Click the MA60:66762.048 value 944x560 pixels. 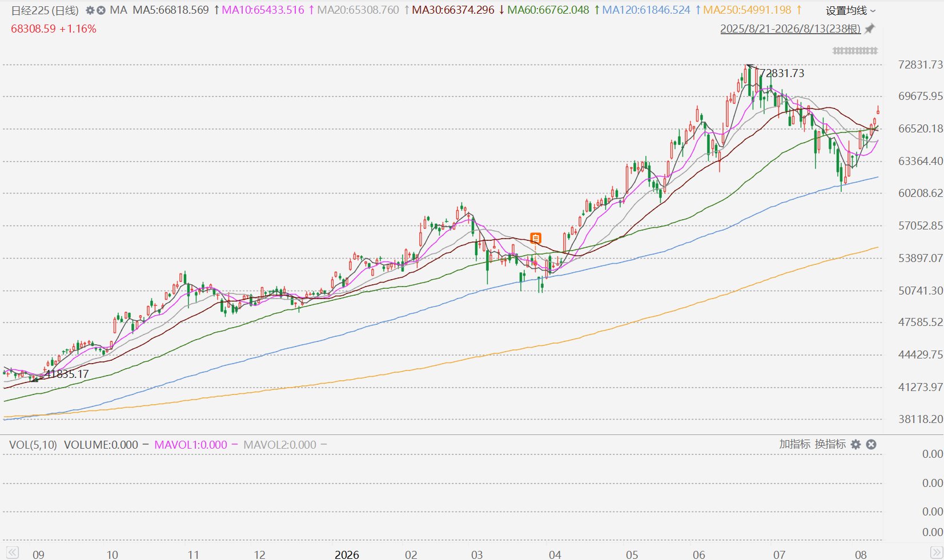point(548,10)
